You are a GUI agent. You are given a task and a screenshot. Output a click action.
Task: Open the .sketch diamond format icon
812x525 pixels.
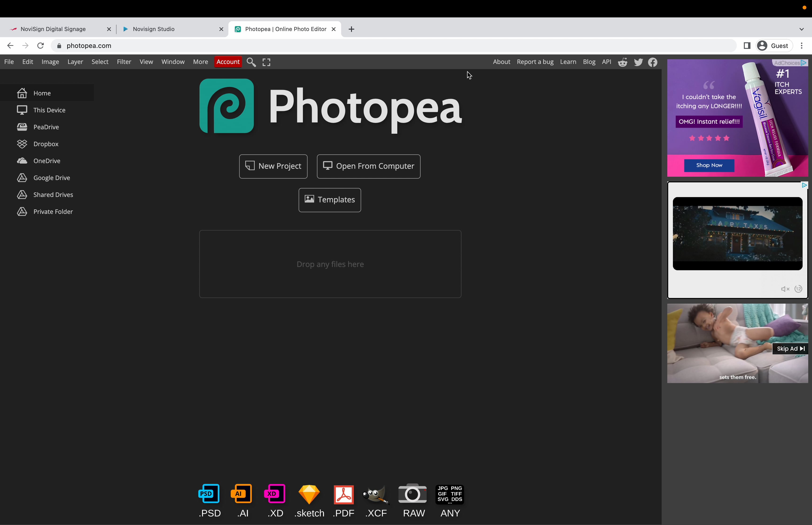309,494
